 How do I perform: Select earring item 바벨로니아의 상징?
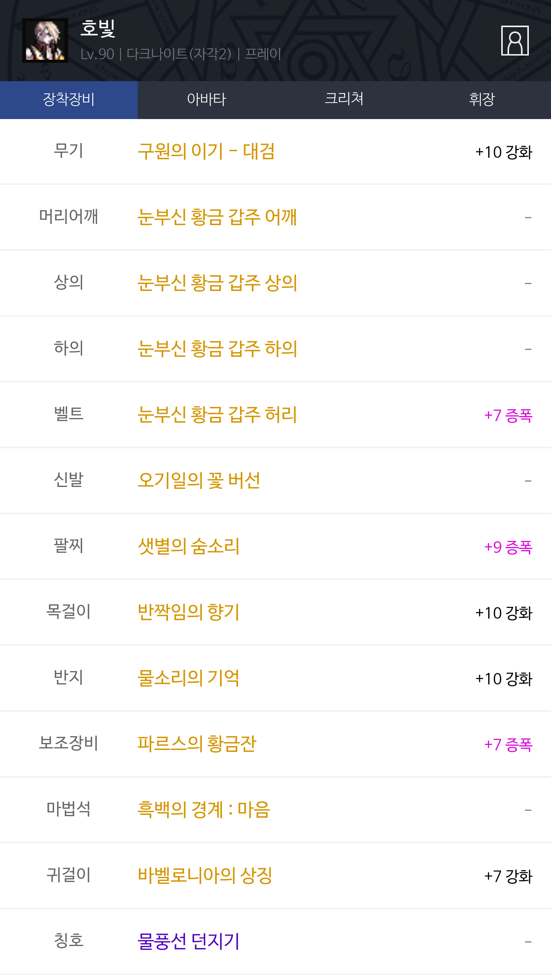click(205, 876)
